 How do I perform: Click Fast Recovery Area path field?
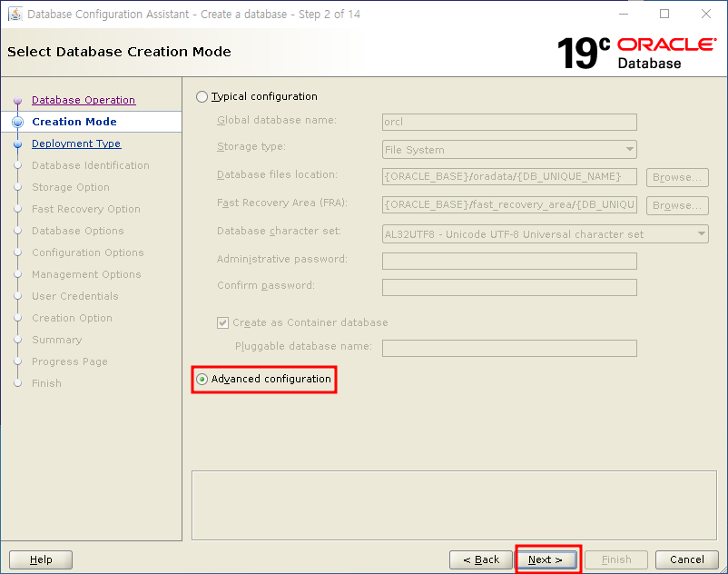click(509, 204)
